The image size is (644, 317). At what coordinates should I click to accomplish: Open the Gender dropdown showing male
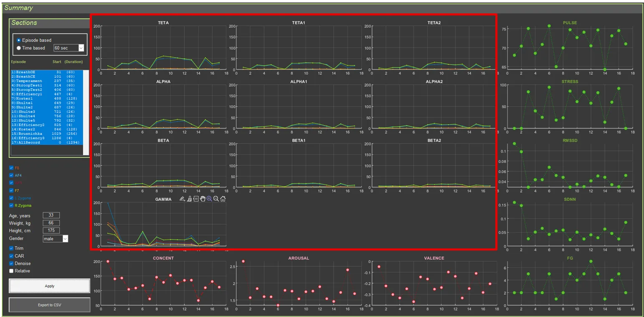(x=55, y=238)
